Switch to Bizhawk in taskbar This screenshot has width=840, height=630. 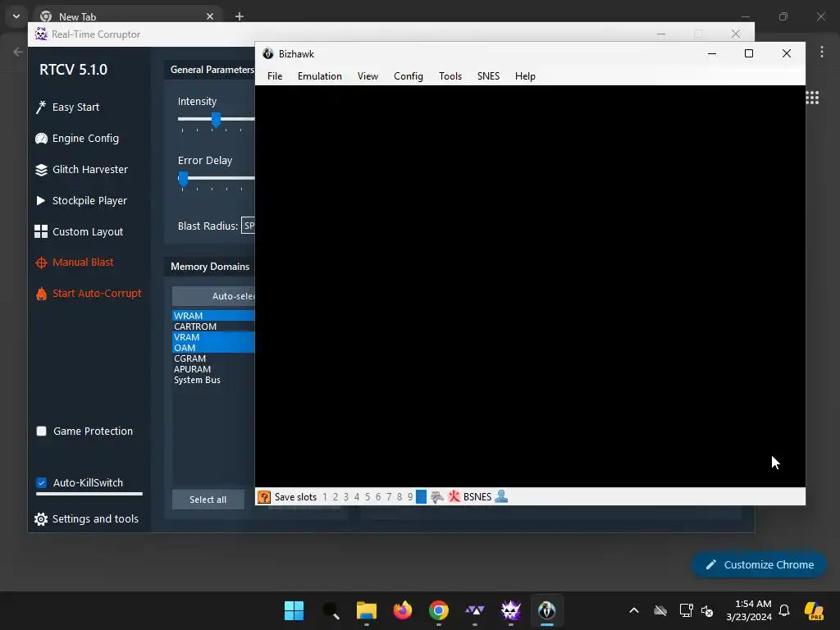tap(547, 610)
